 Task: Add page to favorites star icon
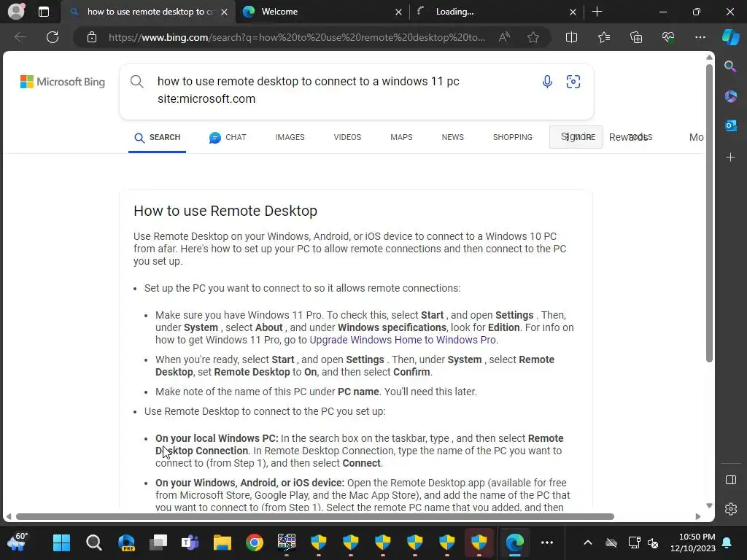pos(533,37)
